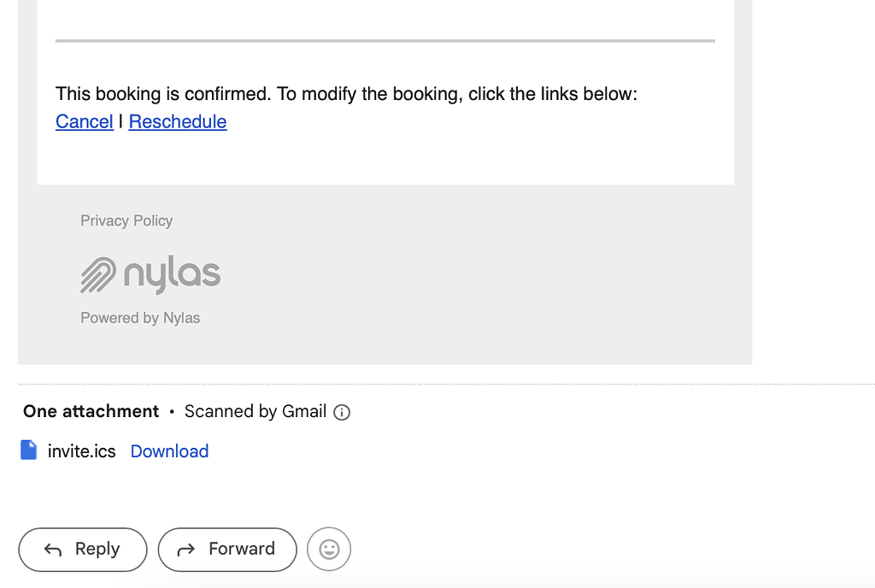Screen dimensions: 875x588
Task: Click the Powered by Nylas text
Action: [x=139, y=317]
